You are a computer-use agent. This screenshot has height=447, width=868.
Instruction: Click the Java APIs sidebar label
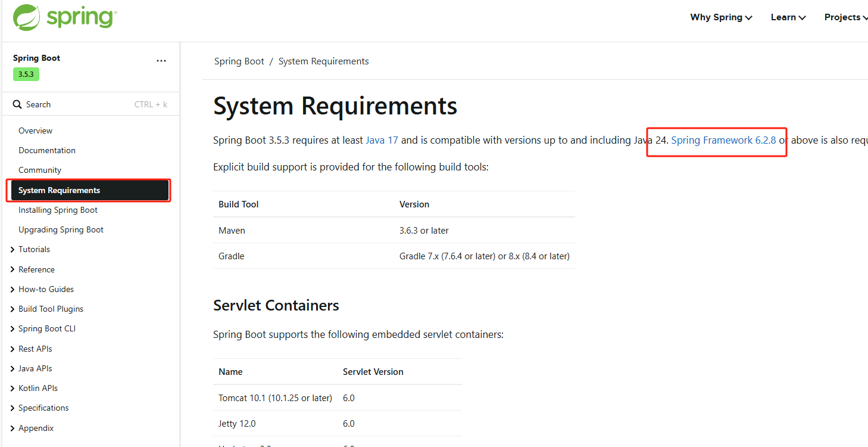click(35, 368)
